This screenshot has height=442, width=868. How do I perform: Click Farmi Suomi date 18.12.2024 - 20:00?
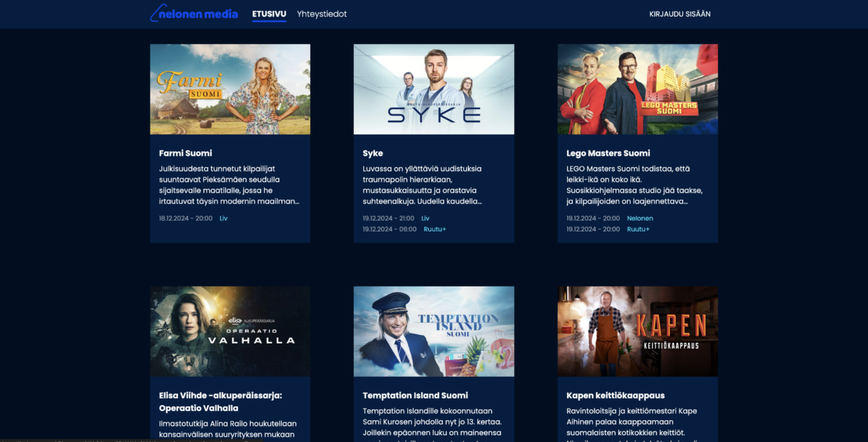tap(186, 218)
